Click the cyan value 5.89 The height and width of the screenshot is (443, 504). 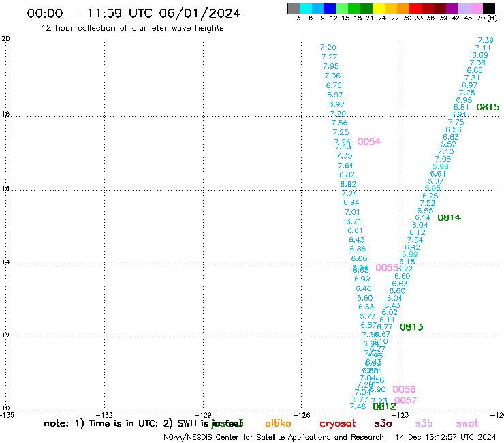pos(410,254)
